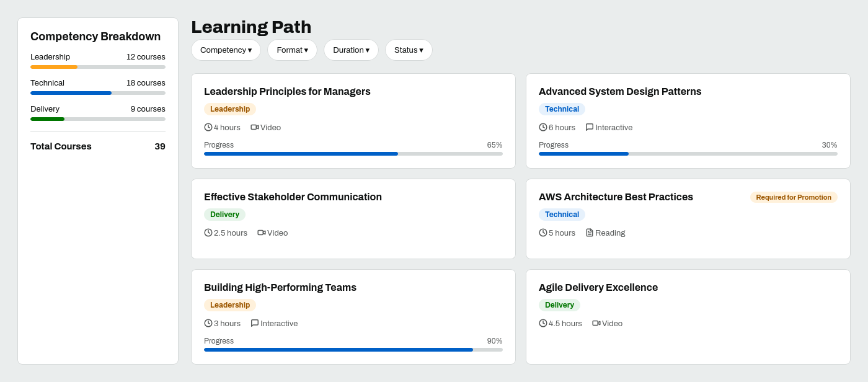Screen dimensions: 868x382
Task: Click Delivery bar in Competency Breakdown
Action: pyautogui.click(x=98, y=119)
